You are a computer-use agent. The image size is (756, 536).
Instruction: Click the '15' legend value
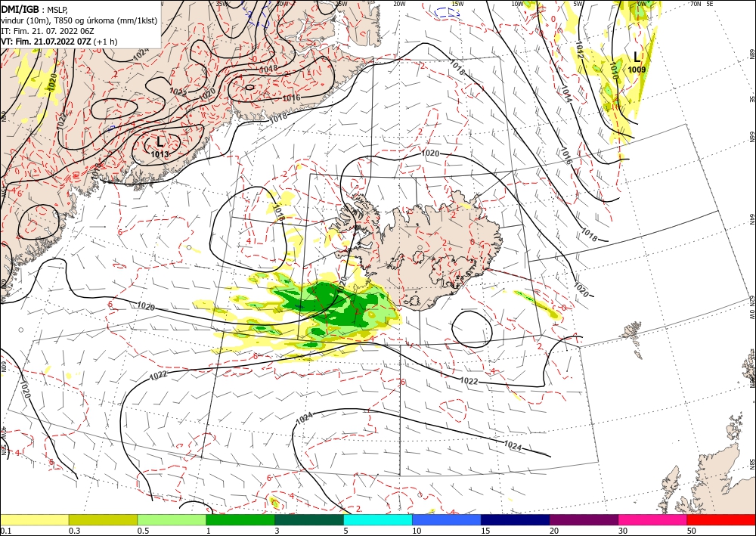(x=485, y=530)
